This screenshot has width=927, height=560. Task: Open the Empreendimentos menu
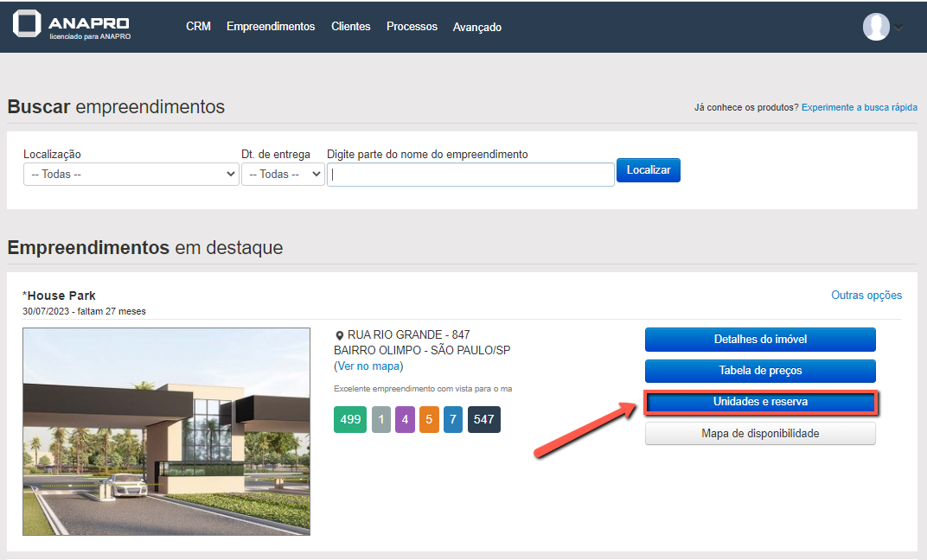point(271,27)
